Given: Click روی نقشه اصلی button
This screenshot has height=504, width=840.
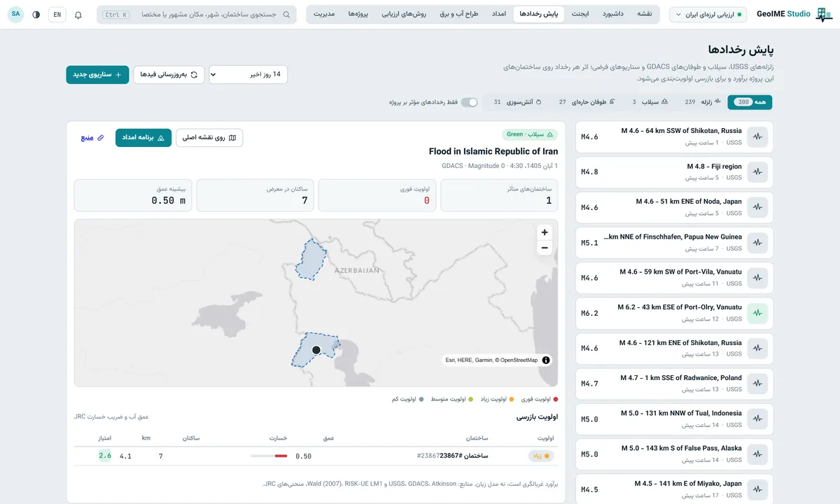Looking at the screenshot, I should click(x=209, y=138).
